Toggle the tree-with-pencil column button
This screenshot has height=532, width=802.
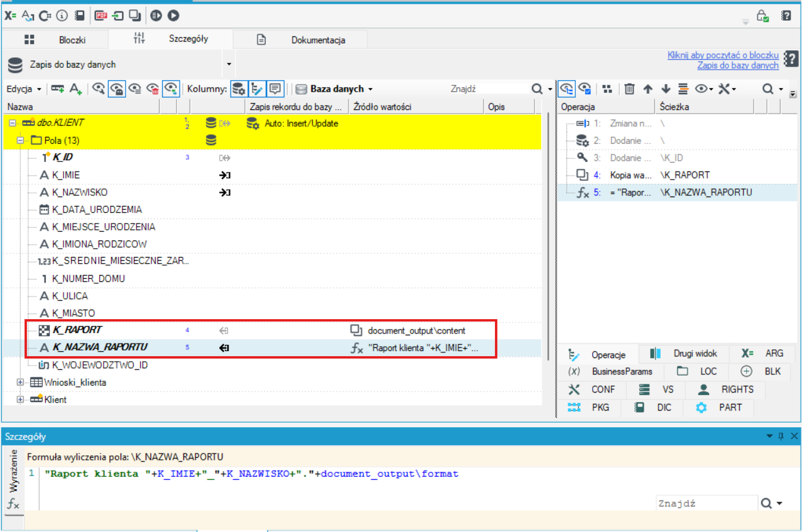257,89
